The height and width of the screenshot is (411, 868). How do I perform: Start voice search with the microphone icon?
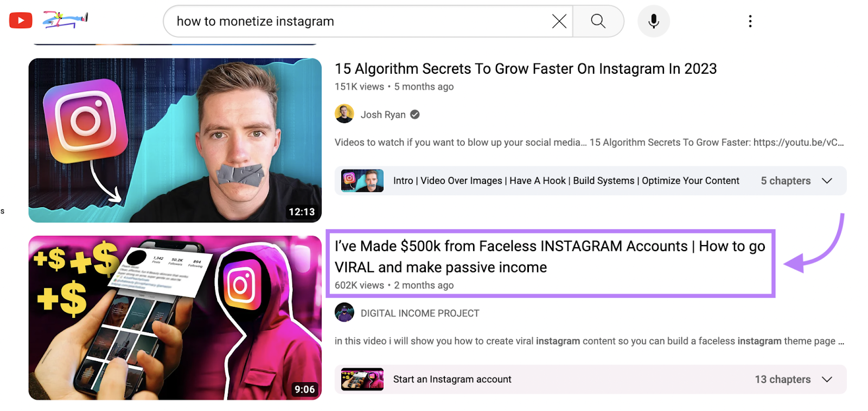(653, 21)
